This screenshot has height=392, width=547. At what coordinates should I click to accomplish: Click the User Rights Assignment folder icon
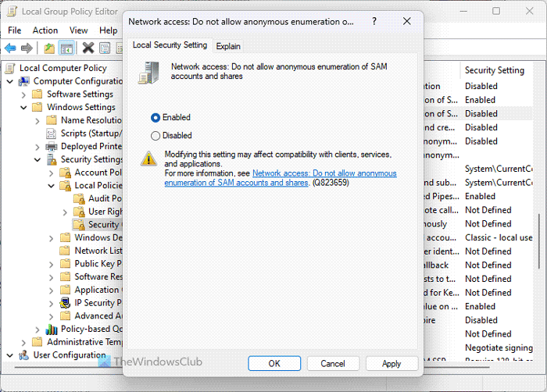click(79, 212)
